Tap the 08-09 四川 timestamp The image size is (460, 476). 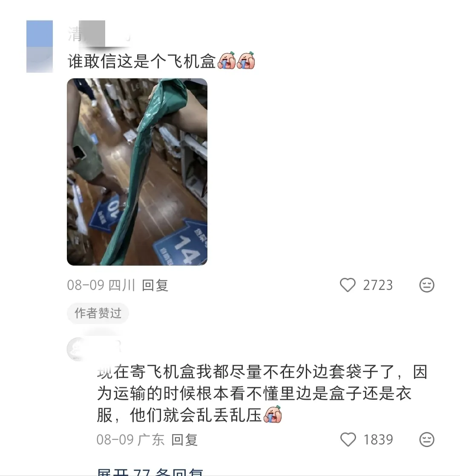101,285
